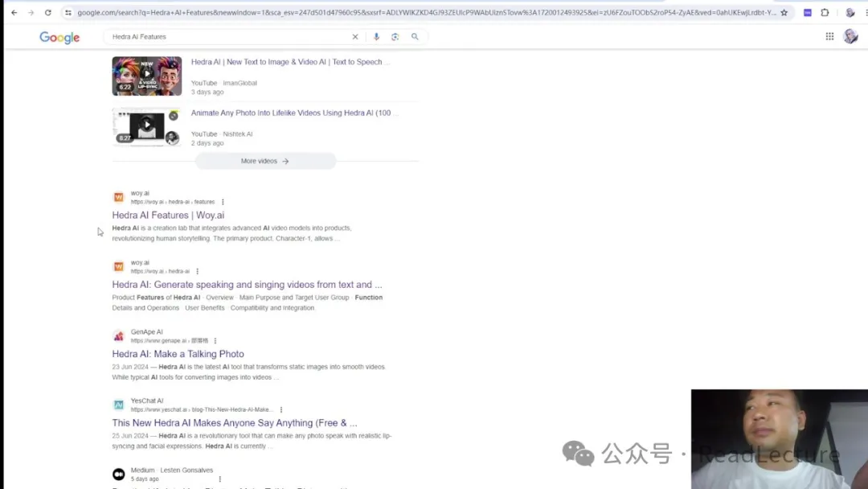The width and height of the screenshot is (868, 489).
Task: Clear the search box with the X icon
Action: coord(355,37)
